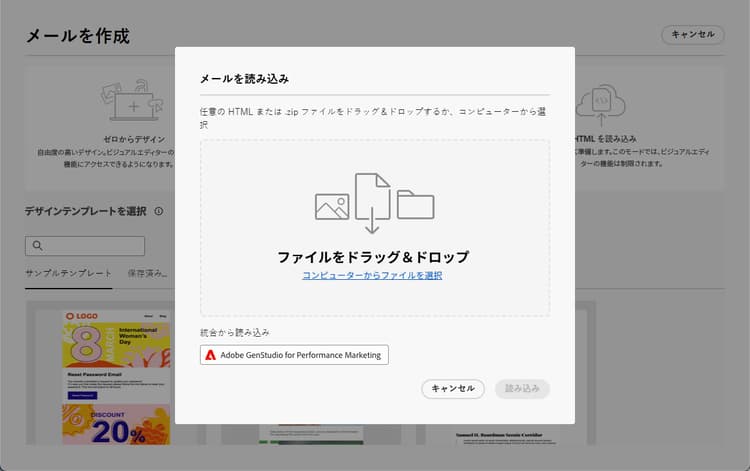Switch to the 保存済み tab
Image resolution: width=750 pixels, height=471 pixels.
[147, 274]
